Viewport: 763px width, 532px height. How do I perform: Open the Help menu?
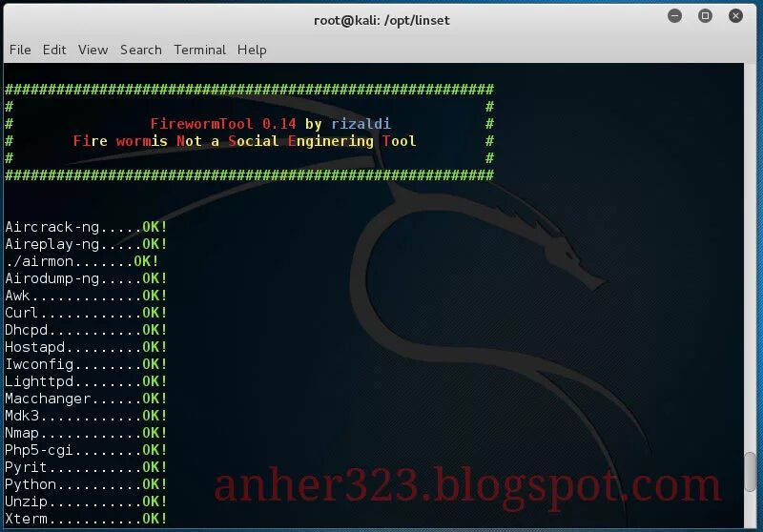click(x=252, y=51)
